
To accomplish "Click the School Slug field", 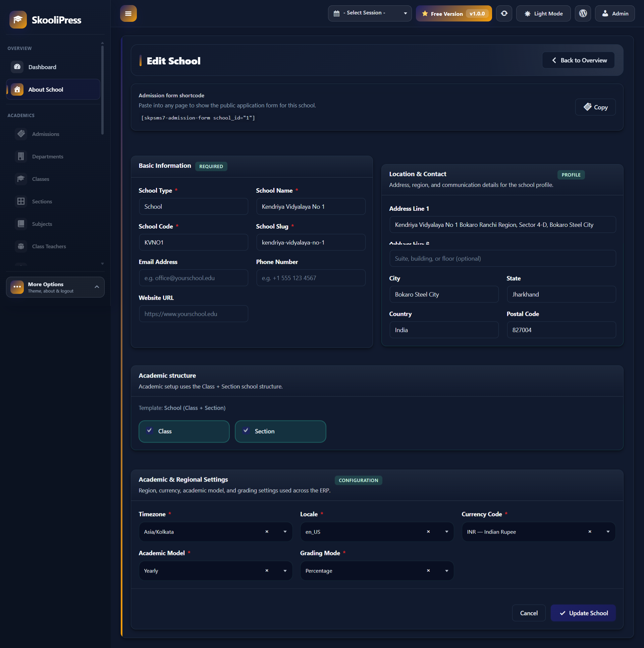I will tap(311, 242).
